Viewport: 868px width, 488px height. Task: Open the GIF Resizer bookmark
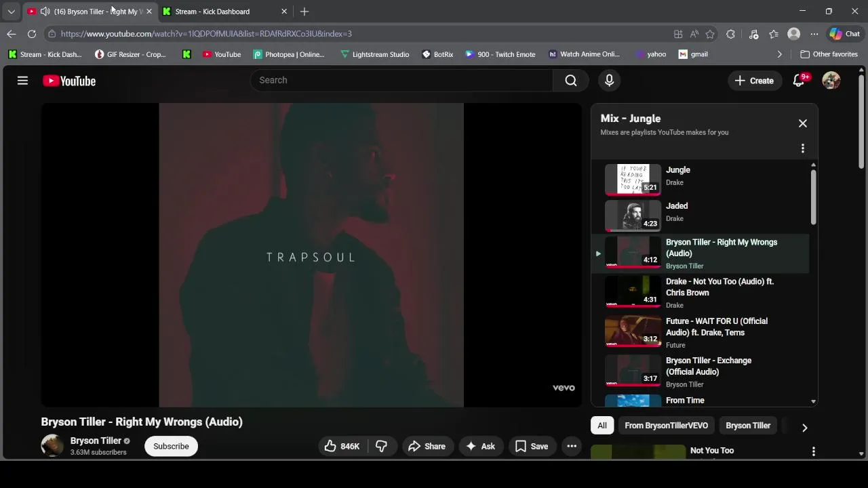point(130,54)
